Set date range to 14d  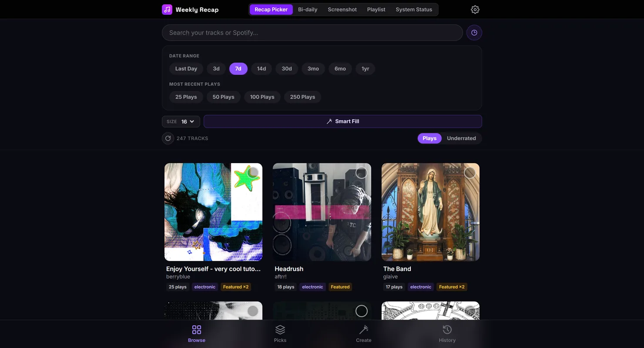pyautogui.click(x=262, y=69)
